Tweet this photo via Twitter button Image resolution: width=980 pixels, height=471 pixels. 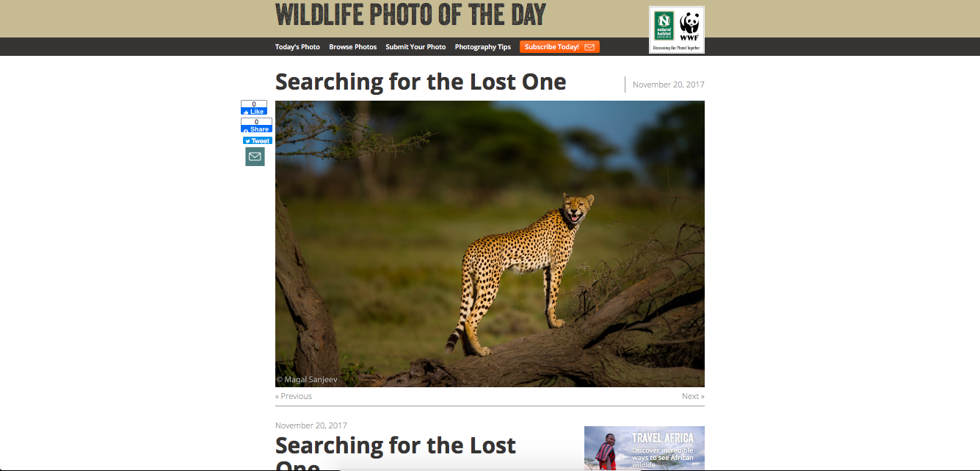258,141
